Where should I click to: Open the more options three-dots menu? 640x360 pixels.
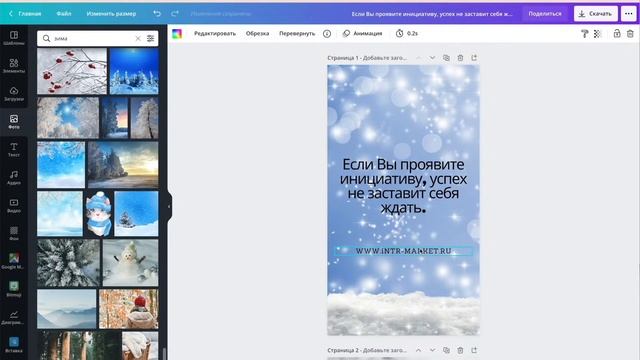pyautogui.click(x=629, y=13)
